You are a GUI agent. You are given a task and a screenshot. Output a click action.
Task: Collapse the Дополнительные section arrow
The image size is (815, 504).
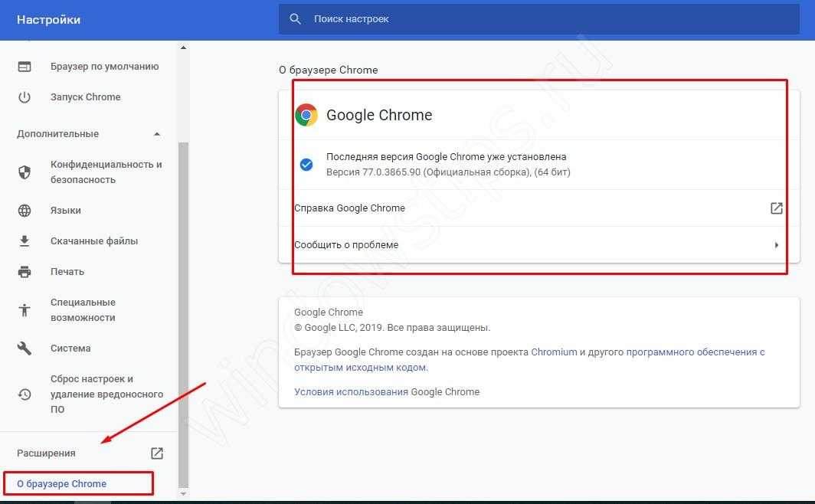tap(157, 134)
